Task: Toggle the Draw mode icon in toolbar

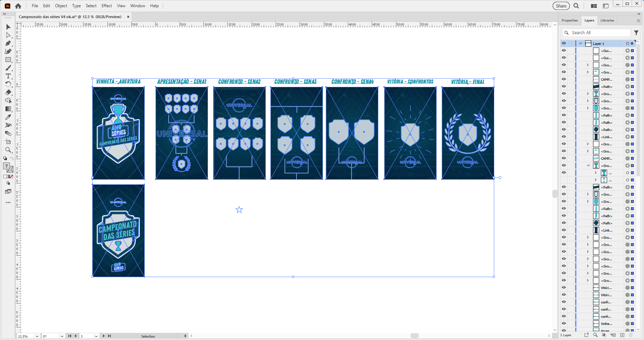Action: [8, 183]
